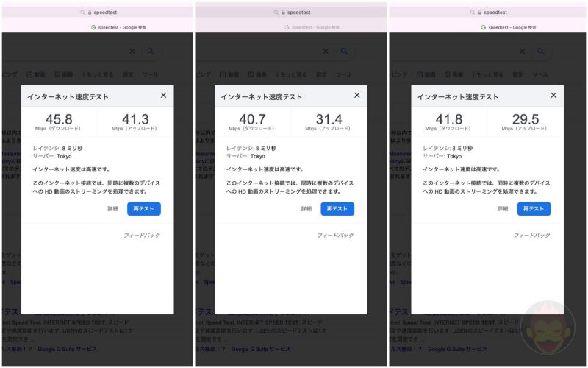Click the 41.8 download speed value

(x=449, y=119)
